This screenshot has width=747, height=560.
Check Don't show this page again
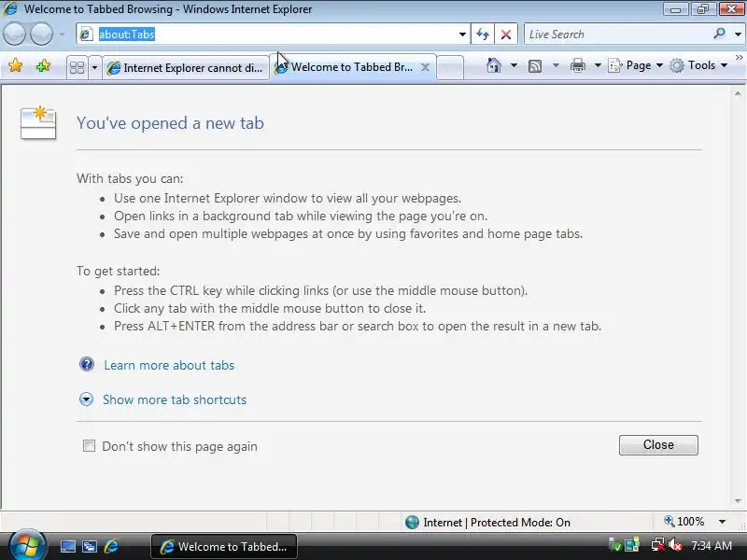[89, 446]
